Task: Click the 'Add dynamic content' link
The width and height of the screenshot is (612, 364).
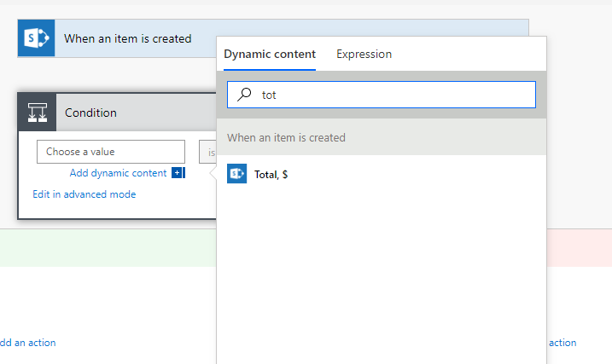Action: [x=119, y=173]
